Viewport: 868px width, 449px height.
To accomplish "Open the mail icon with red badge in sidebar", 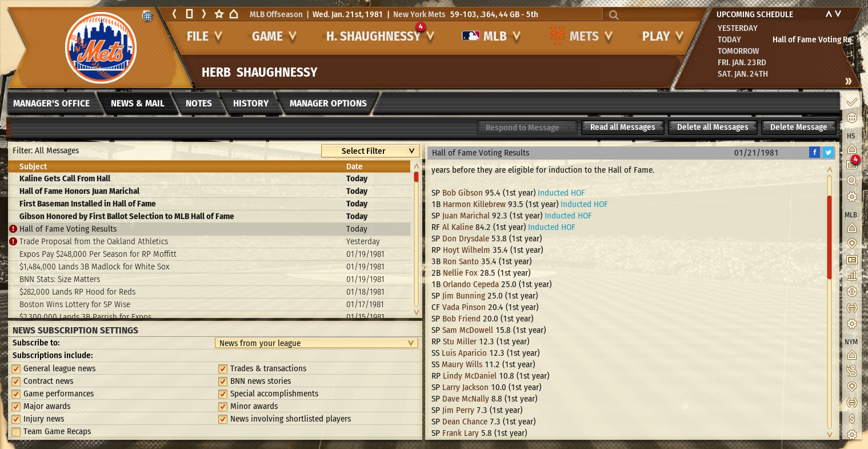I will [851, 164].
